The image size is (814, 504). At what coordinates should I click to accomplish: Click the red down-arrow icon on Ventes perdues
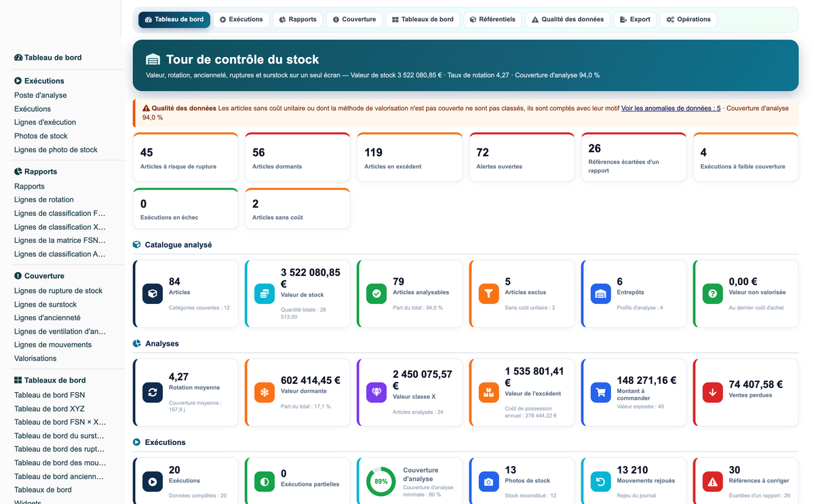(x=712, y=392)
